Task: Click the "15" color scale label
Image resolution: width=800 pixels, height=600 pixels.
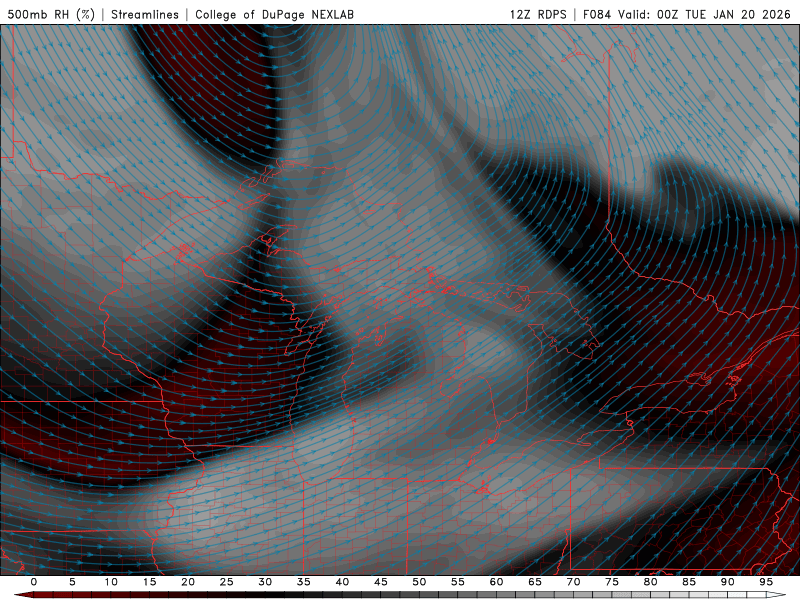Action: pyautogui.click(x=149, y=582)
